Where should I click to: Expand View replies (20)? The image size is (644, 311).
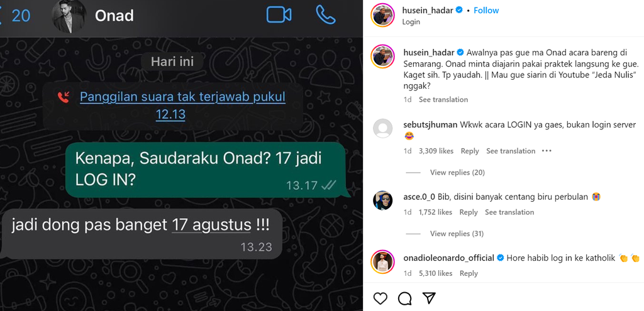457,172
